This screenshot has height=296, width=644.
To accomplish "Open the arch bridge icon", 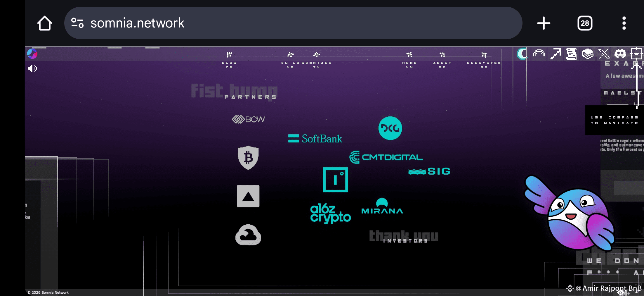I will pos(539,54).
